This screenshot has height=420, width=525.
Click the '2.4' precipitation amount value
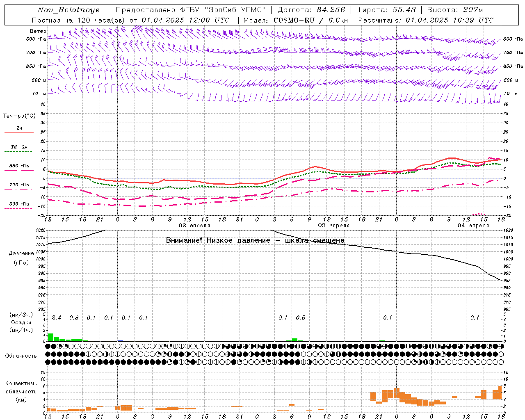click(x=56, y=317)
